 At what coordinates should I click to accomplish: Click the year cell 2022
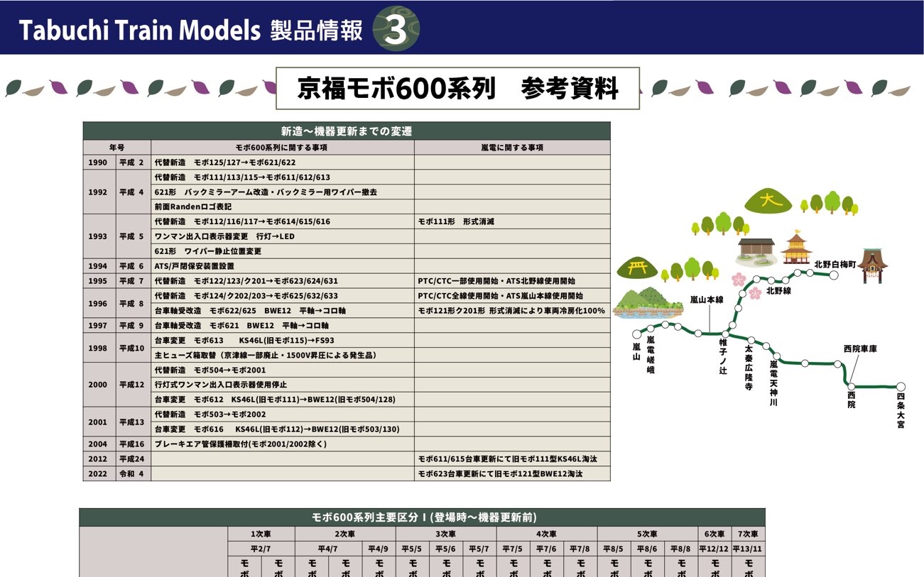pyautogui.click(x=99, y=473)
